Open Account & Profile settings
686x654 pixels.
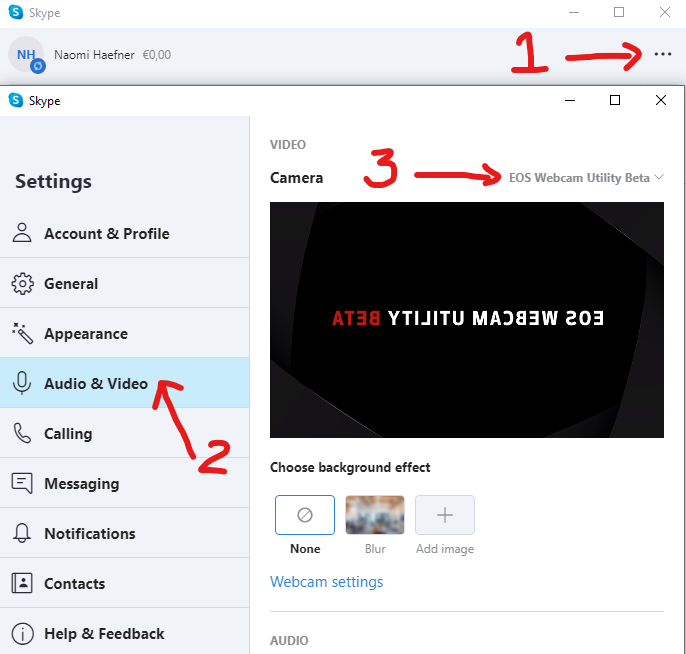125,233
